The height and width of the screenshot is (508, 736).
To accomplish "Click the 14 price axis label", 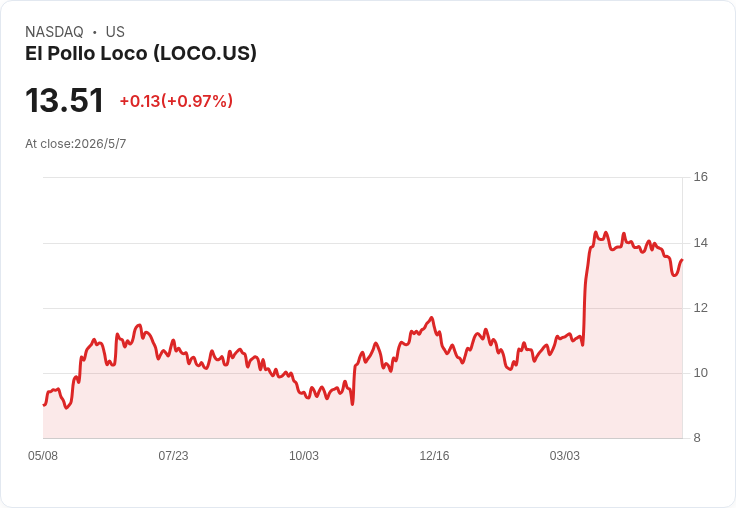I will [x=700, y=243].
